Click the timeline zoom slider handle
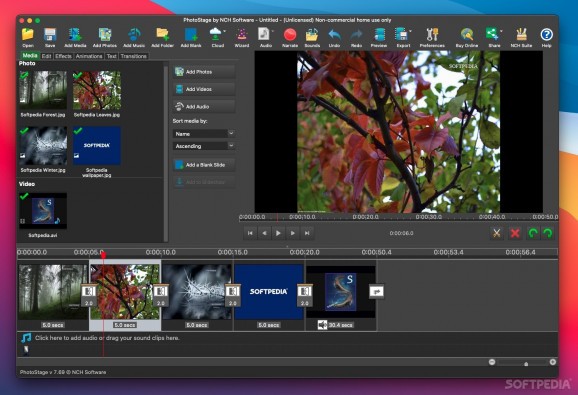The width and height of the screenshot is (578, 395). click(526, 364)
